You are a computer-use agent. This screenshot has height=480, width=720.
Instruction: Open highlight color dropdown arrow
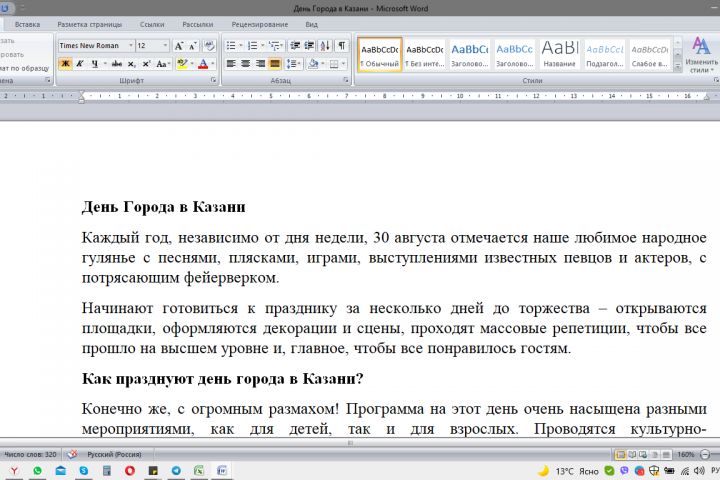point(192,64)
